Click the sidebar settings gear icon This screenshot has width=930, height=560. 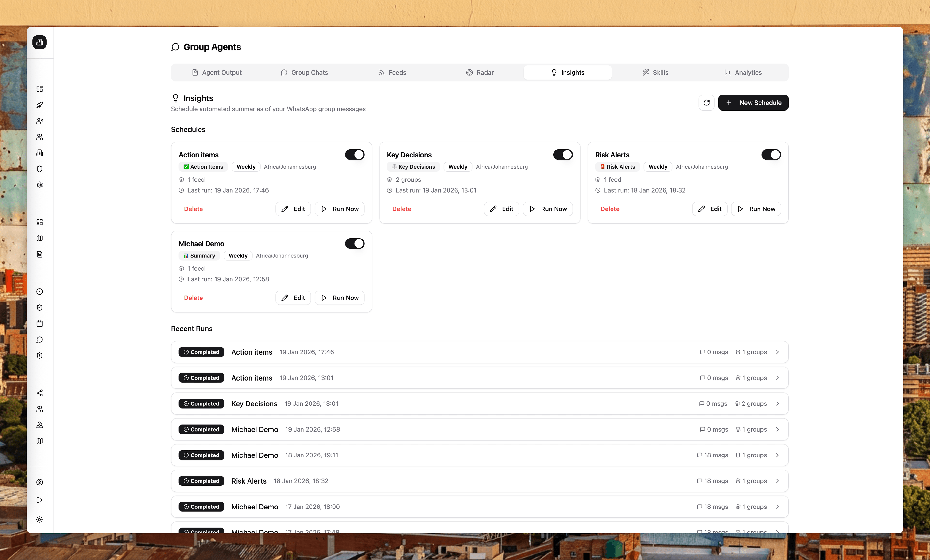(40, 185)
